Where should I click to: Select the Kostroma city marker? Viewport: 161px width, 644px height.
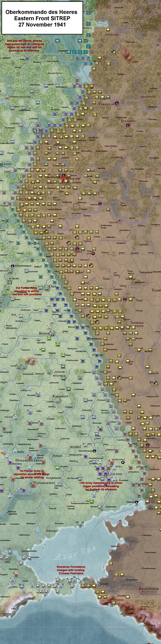[x=142, y=97]
